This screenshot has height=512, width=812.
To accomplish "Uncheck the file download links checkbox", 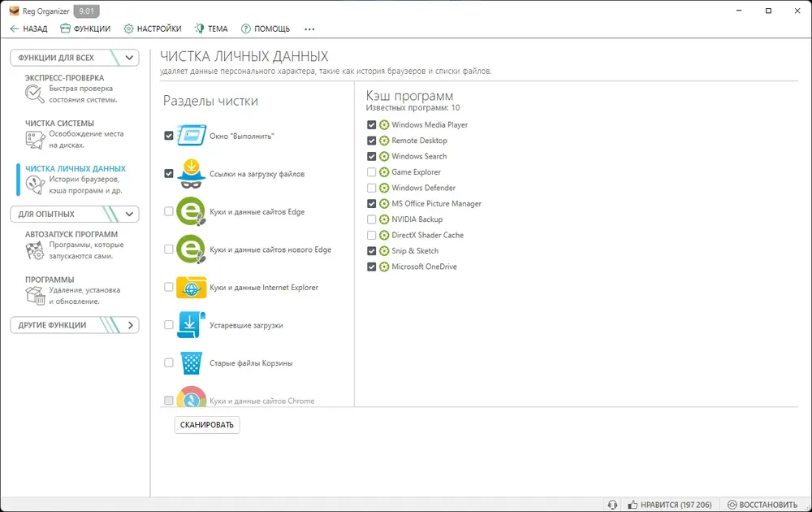I will [x=169, y=174].
